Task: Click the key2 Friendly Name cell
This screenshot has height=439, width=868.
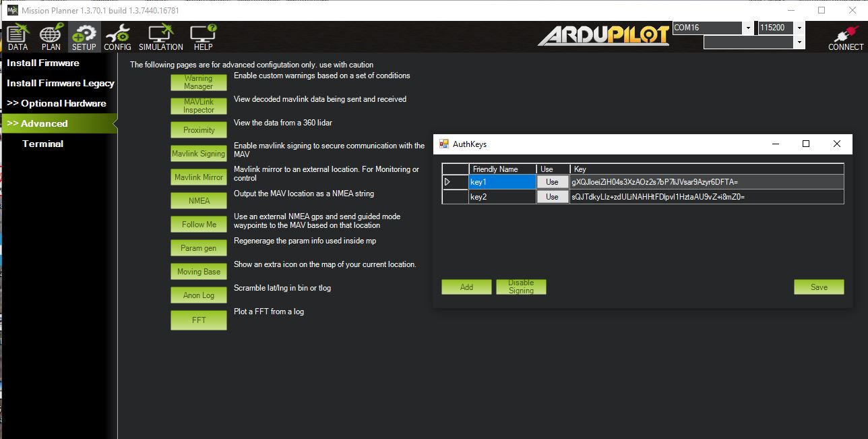Action: coord(502,197)
